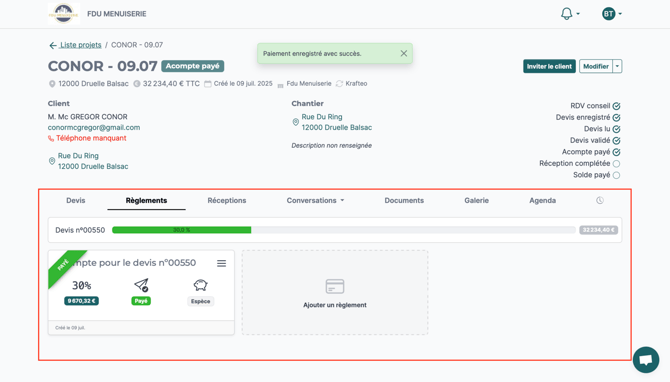Toggle the Acompte payé check
Screen dimensions: 670x382
pos(616,152)
